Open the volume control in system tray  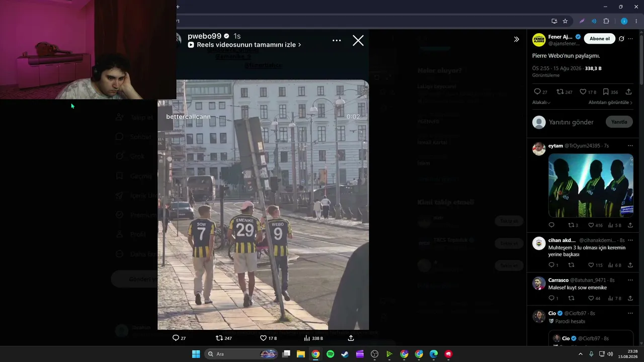pos(610,354)
